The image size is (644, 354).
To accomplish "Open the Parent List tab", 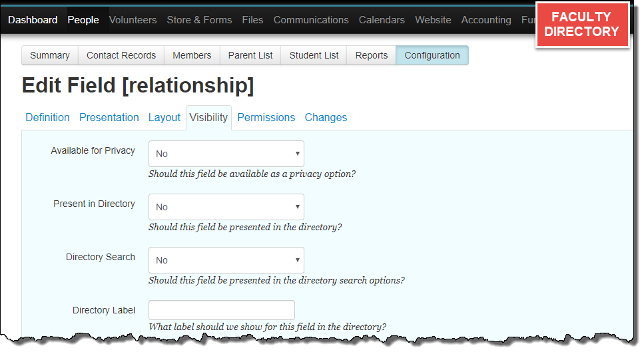I will 250,55.
